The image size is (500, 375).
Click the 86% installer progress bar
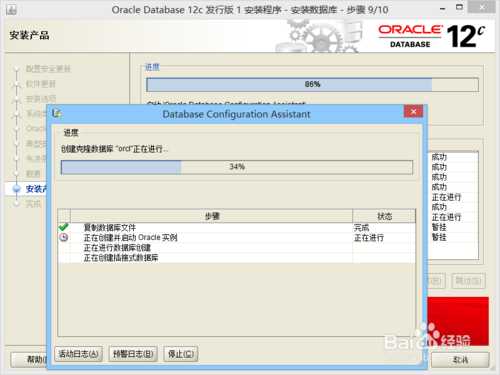pyautogui.click(x=312, y=84)
